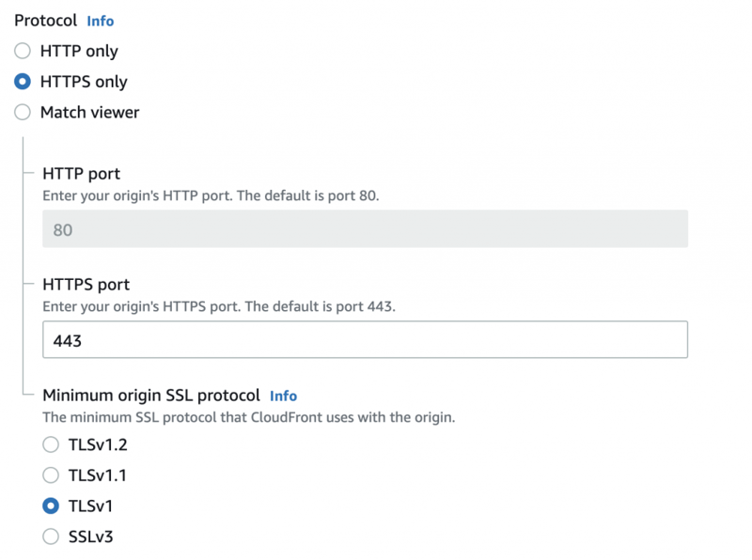Choose the HTTPS only radio button
752x560 pixels.
(23, 82)
